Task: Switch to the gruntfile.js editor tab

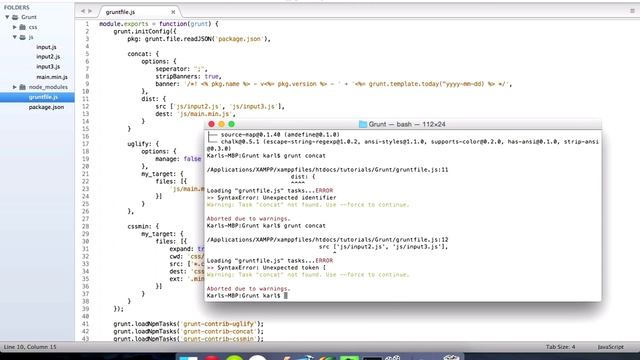Action: tap(120, 12)
